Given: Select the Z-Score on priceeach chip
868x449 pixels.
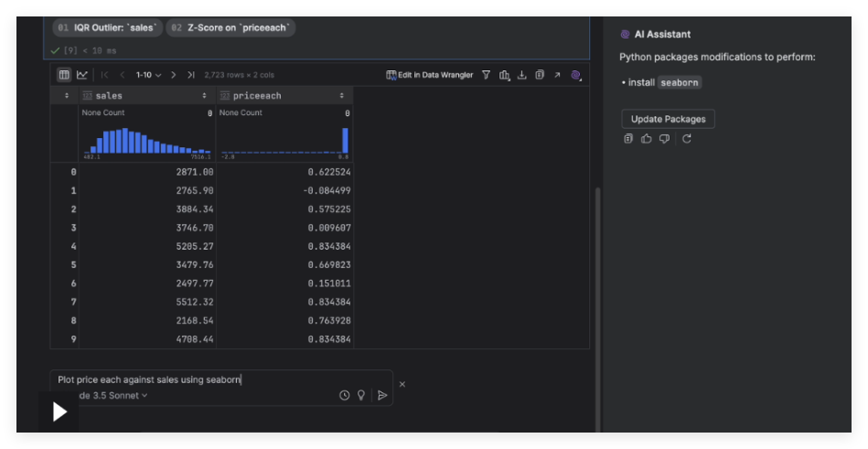Looking at the screenshot, I should point(230,27).
